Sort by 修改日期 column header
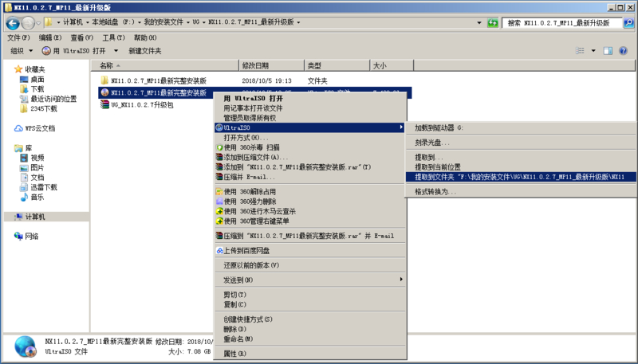The height and width of the screenshot is (364, 638). coord(272,65)
